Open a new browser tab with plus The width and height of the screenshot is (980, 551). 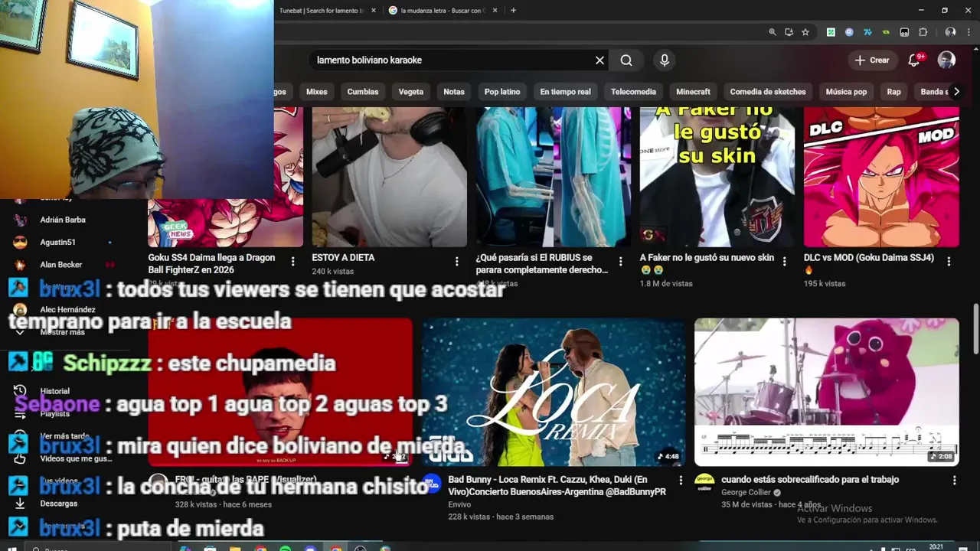click(513, 11)
